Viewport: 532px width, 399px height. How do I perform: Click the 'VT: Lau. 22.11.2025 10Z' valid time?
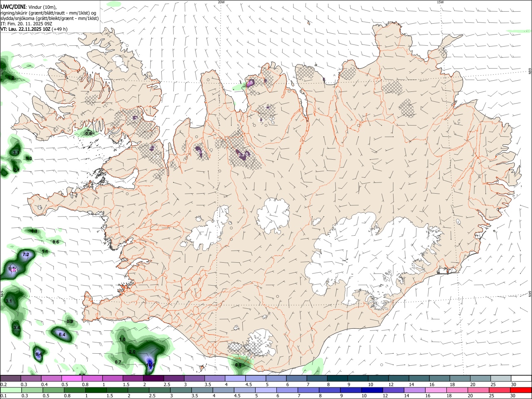pos(26,29)
